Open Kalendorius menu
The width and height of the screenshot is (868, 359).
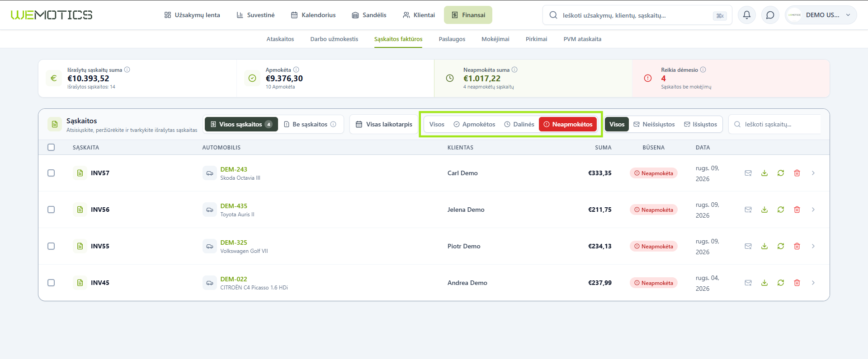click(313, 15)
